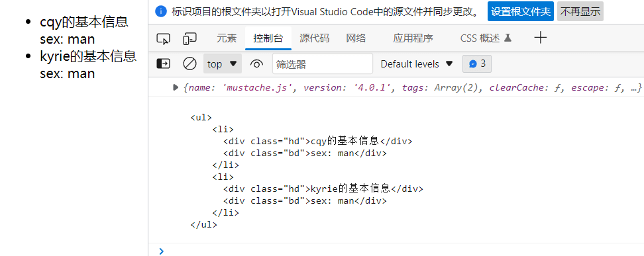Image resolution: width=644 pixels, height=256 pixels.
Task: Open the 3 issues badge
Action: point(477,64)
